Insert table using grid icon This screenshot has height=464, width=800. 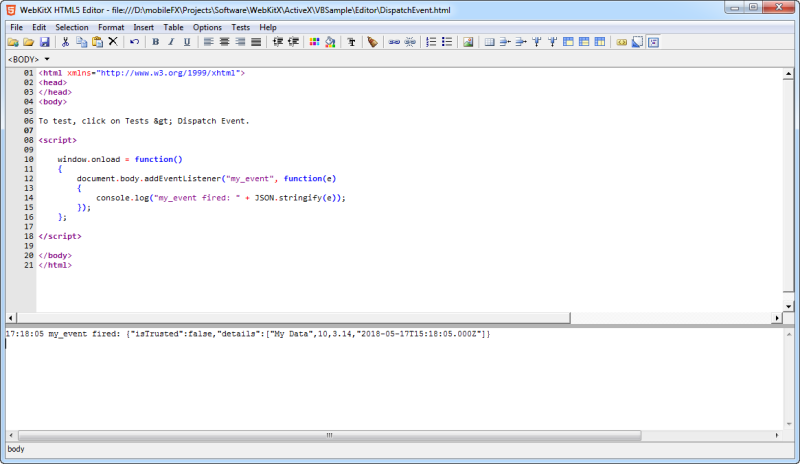tap(489, 42)
